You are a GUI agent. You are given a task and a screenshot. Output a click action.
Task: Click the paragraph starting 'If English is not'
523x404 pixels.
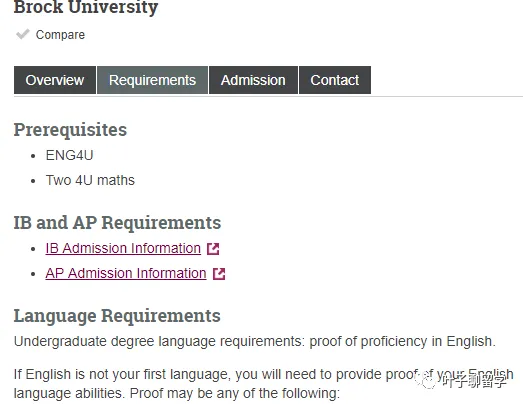tap(264, 384)
